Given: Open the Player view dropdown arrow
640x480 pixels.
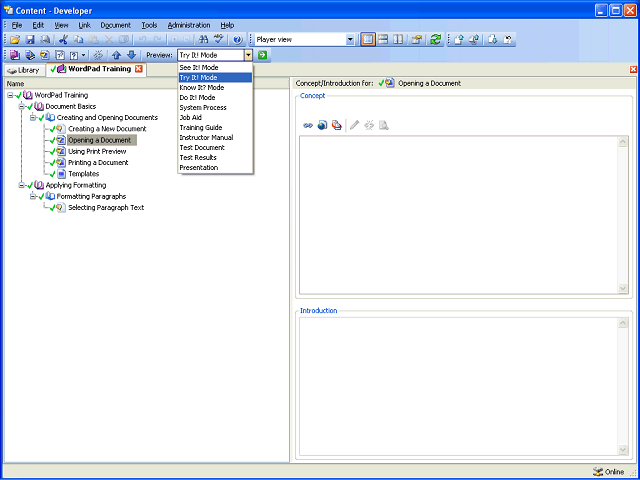Looking at the screenshot, I should pyautogui.click(x=350, y=40).
